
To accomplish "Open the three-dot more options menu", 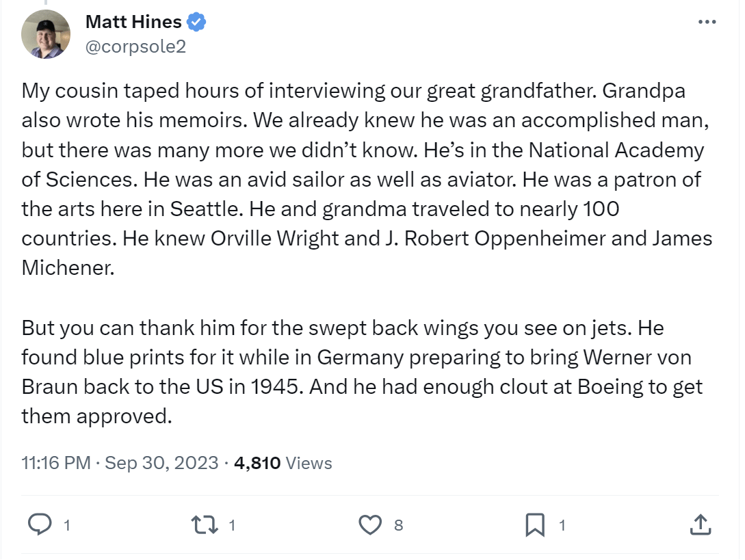I will tap(707, 22).
